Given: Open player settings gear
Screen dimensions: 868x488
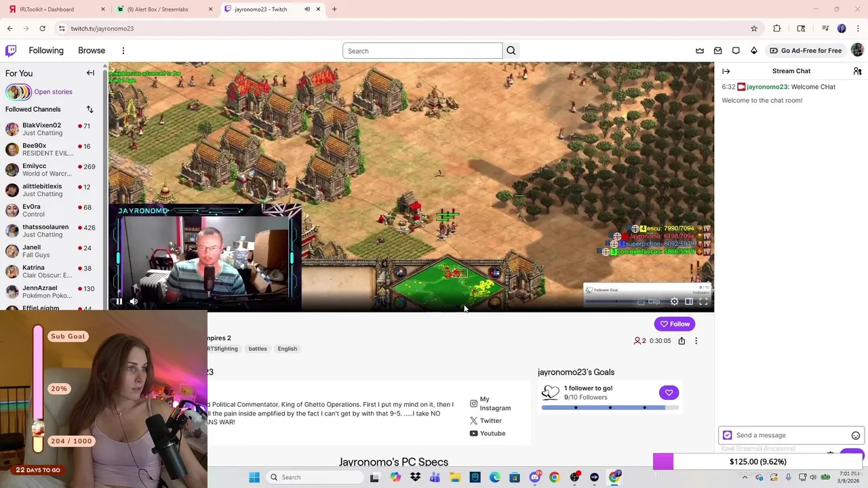Looking at the screenshot, I should (674, 302).
